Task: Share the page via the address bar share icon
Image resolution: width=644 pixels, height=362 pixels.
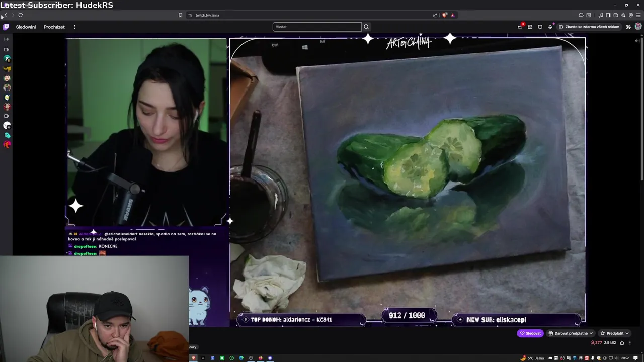Action: pos(435,15)
